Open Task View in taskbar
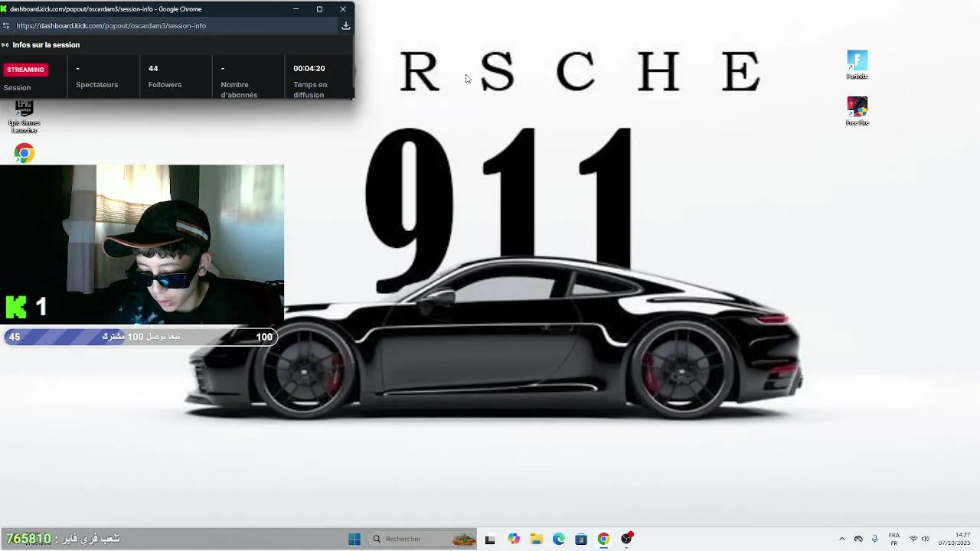The image size is (980, 551). tap(490, 539)
